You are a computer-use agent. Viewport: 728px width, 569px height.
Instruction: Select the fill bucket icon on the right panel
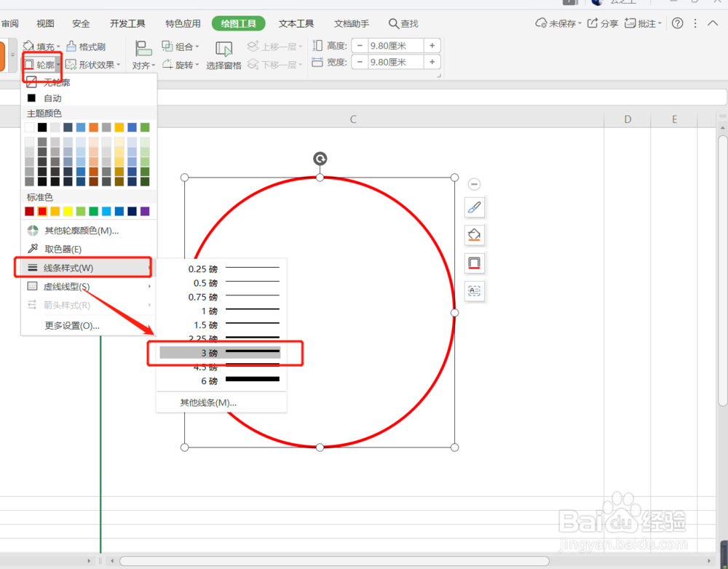pyautogui.click(x=475, y=235)
